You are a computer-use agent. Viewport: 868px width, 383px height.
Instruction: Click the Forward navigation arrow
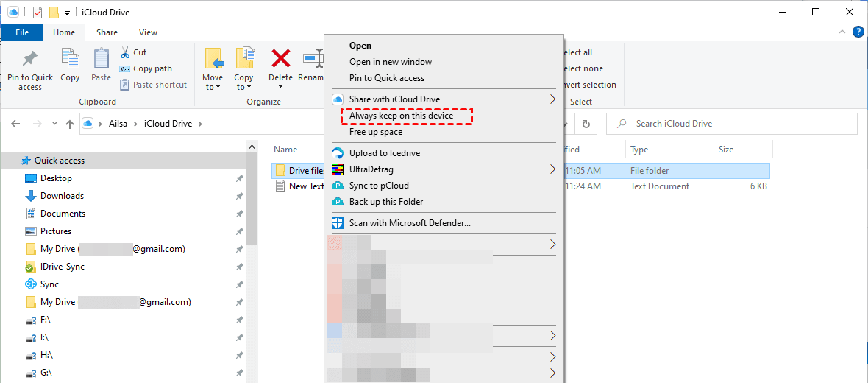[x=37, y=124]
